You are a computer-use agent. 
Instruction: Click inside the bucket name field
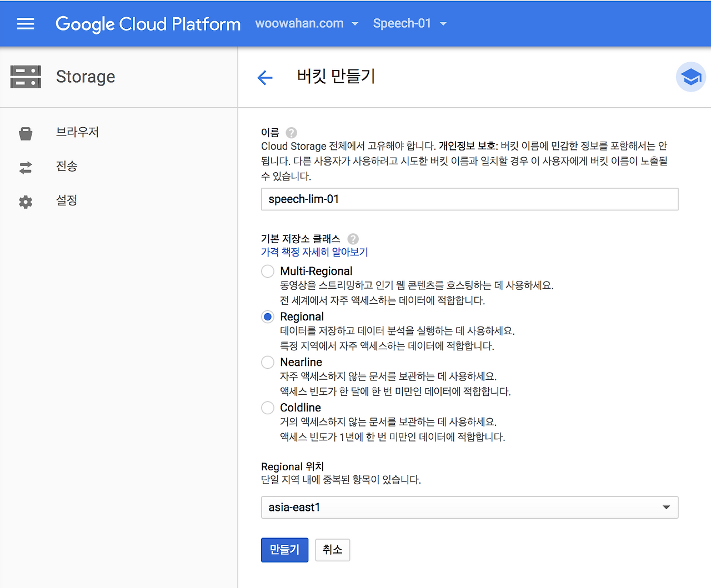tap(469, 199)
